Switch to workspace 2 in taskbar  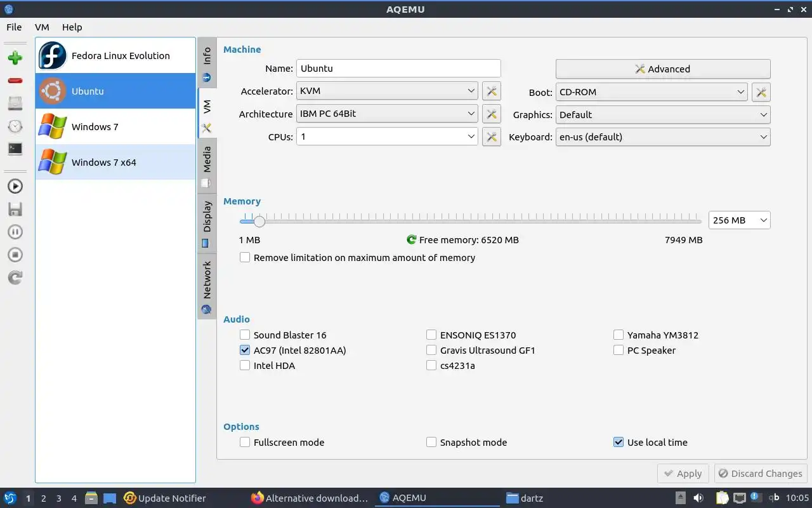point(44,498)
